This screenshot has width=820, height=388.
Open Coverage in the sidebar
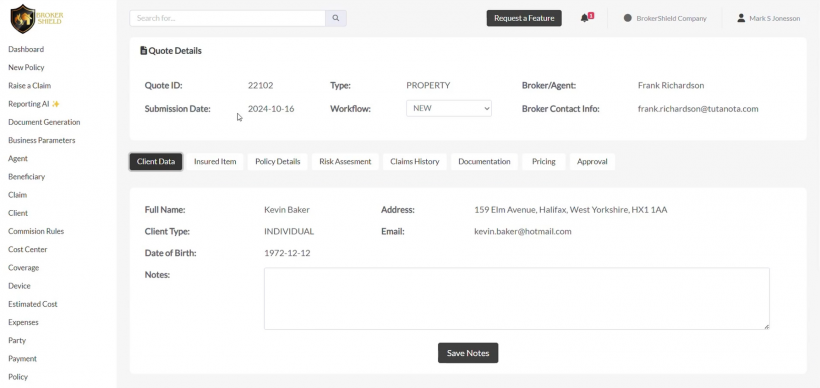coord(24,268)
